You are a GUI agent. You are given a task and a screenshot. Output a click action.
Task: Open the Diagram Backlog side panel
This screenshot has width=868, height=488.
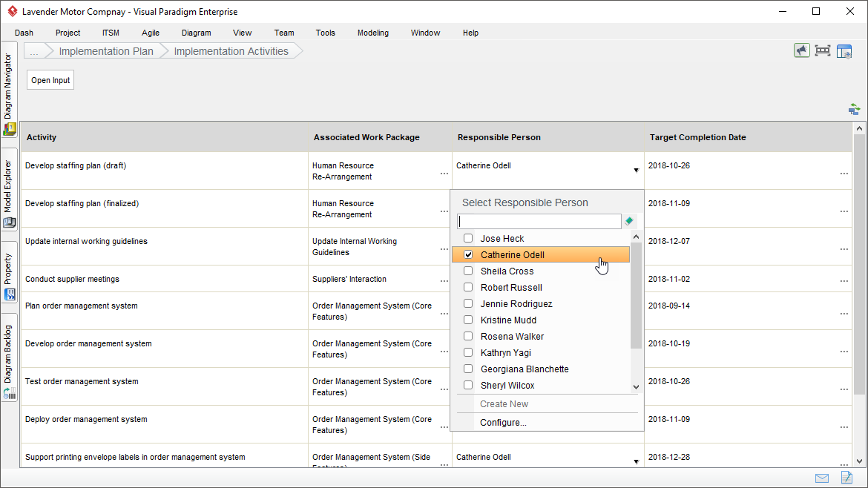[x=8, y=358]
